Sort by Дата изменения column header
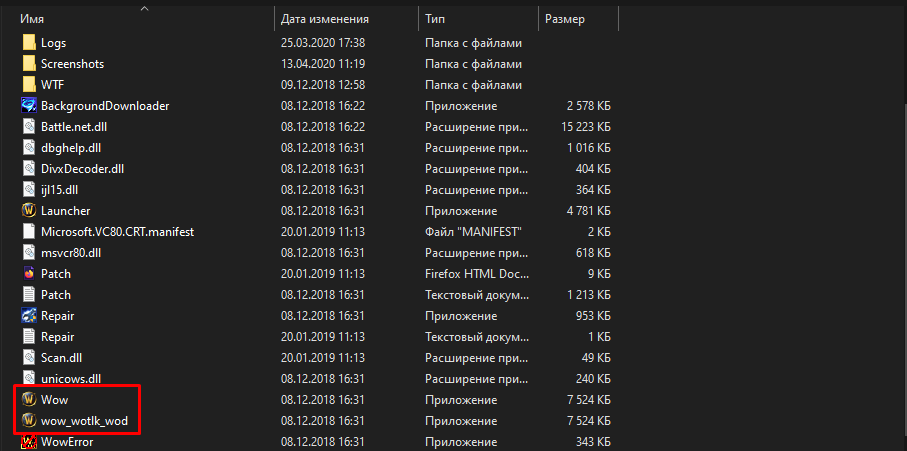This screenshot has height=451, width=907. (x=325, y=19)
